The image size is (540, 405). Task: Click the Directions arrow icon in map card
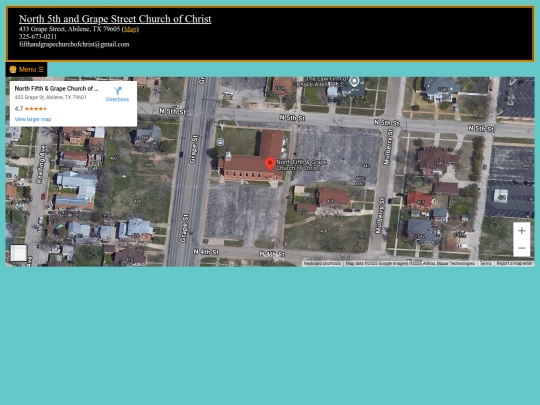point(118,91)
